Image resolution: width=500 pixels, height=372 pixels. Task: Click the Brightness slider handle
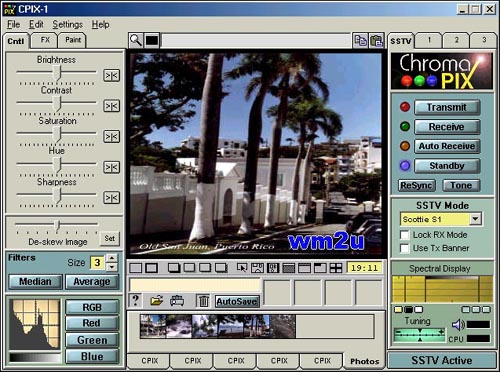coord(57,72)
